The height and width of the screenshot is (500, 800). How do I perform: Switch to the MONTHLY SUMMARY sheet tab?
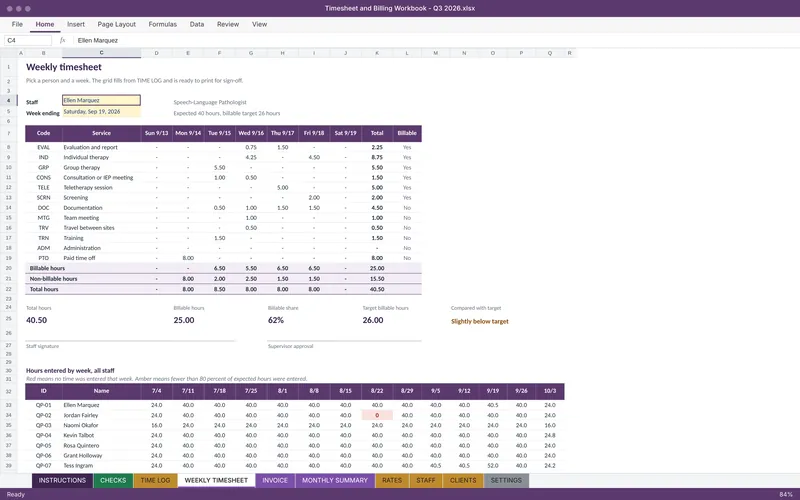335,481
